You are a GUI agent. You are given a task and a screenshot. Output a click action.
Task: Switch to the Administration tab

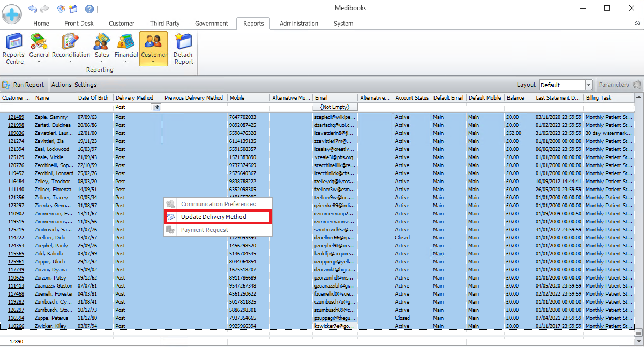(298, 24)
